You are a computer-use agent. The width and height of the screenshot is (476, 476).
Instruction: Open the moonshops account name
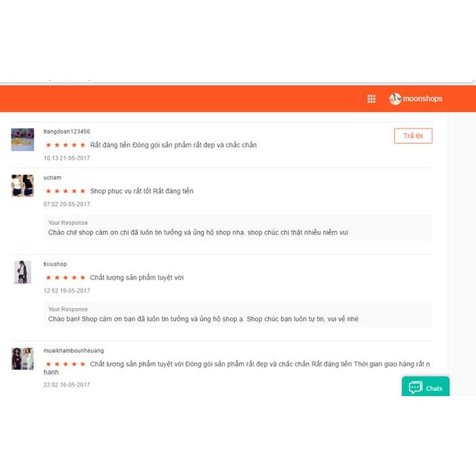[423, 99]
